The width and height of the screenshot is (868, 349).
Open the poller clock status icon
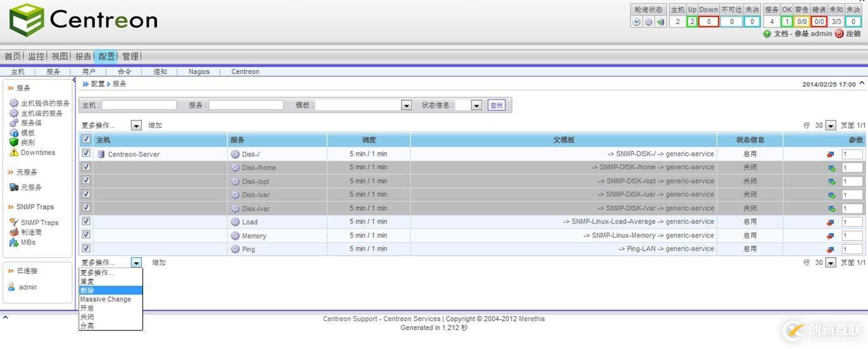click(x=637, y=22)
